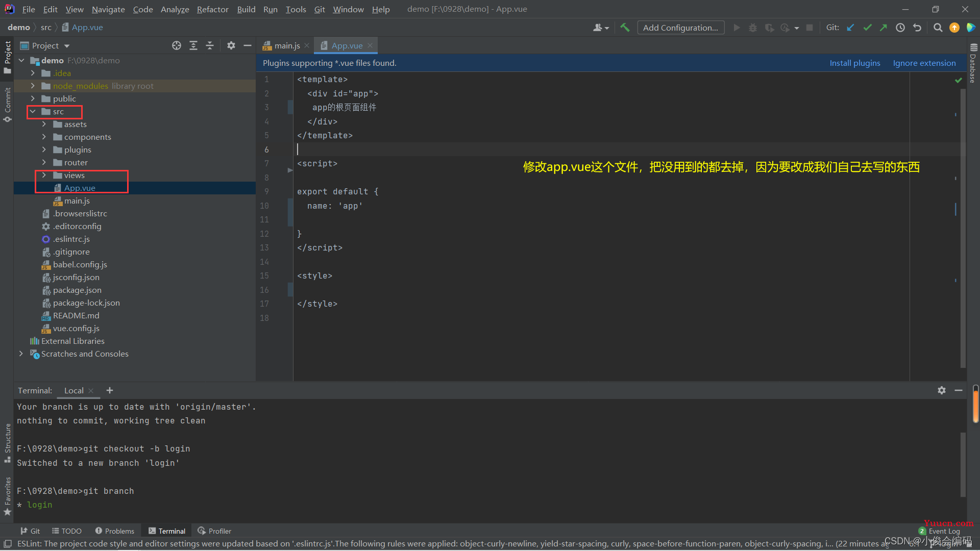Image resolution: width=980 pixels, height=551 pixels.
Task: Open the File menu
Action: [x=29, y=9]
